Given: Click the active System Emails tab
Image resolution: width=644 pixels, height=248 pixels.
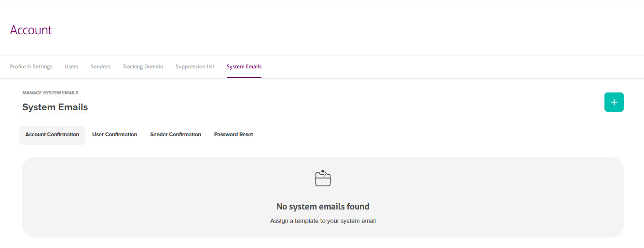Looking at the screenshot, I should pos(244,66).
